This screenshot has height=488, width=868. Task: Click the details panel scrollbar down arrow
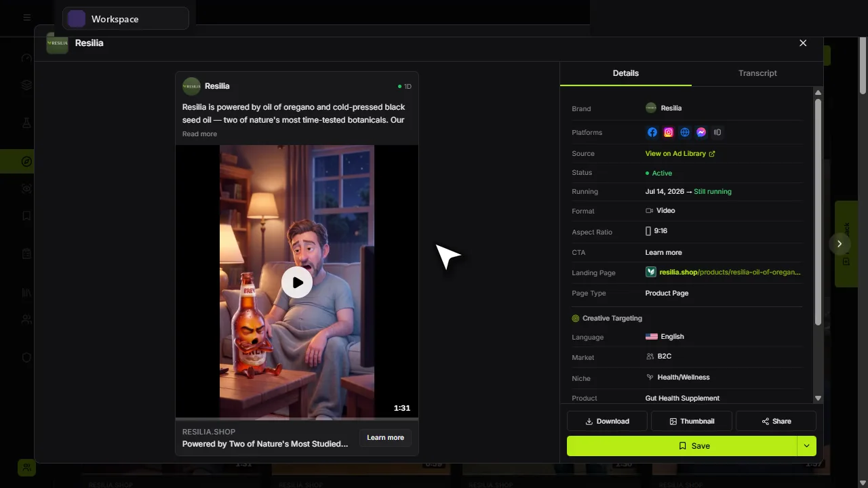coord(818,399)
